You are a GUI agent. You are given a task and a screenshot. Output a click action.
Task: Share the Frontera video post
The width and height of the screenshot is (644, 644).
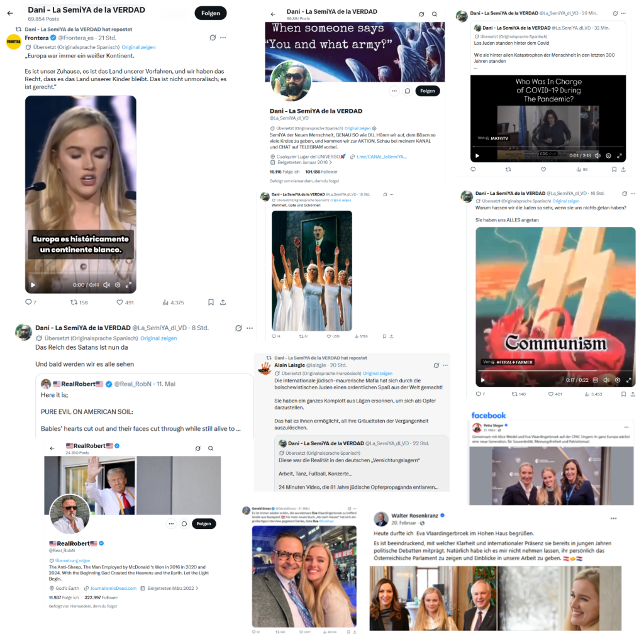(x=223, y=303)
